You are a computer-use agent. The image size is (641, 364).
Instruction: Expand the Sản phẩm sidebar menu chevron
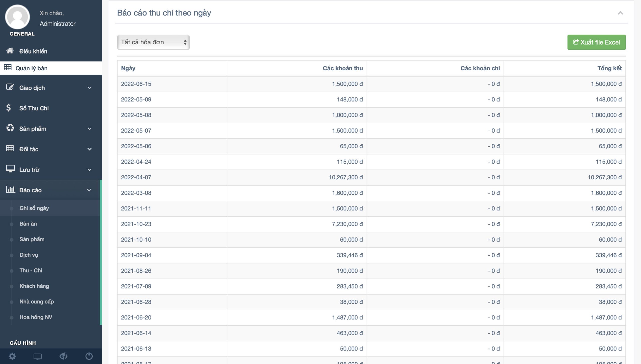pyautogui.click(x=89, y=129)
